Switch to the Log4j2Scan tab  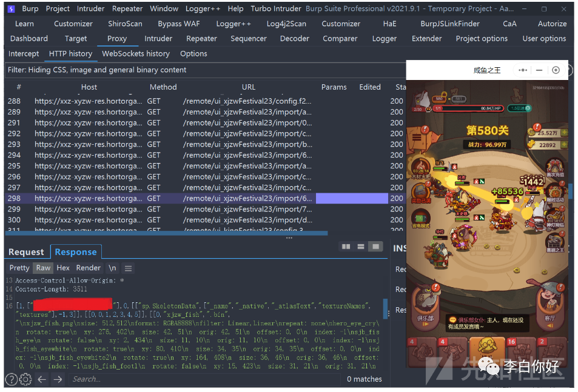pos(286,24)
